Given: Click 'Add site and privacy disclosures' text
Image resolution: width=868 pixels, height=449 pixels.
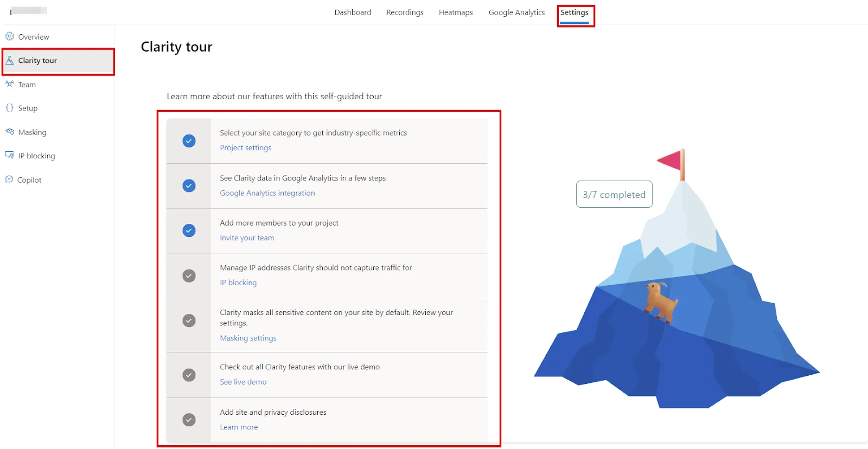Looking at the screenshot, I should coord(273,412).
